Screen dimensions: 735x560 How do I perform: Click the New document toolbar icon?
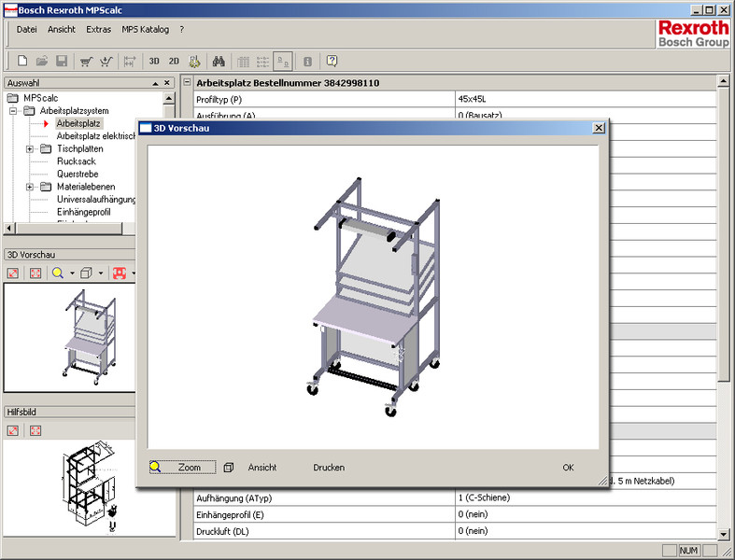[x=22, y=62]
